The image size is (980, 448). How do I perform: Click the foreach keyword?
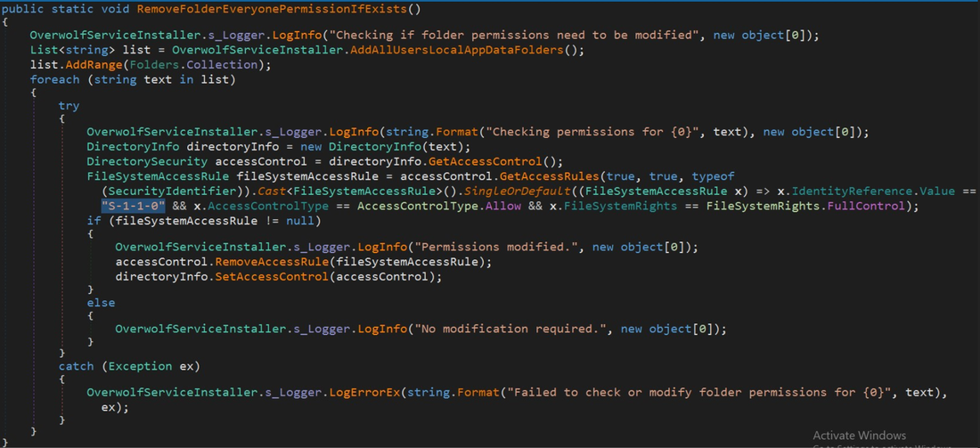55,79
